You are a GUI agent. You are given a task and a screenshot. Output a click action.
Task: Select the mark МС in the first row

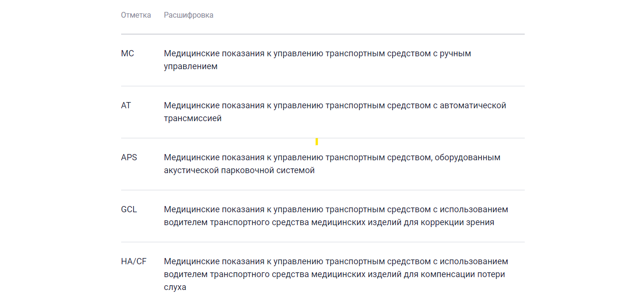click(127, 53)
